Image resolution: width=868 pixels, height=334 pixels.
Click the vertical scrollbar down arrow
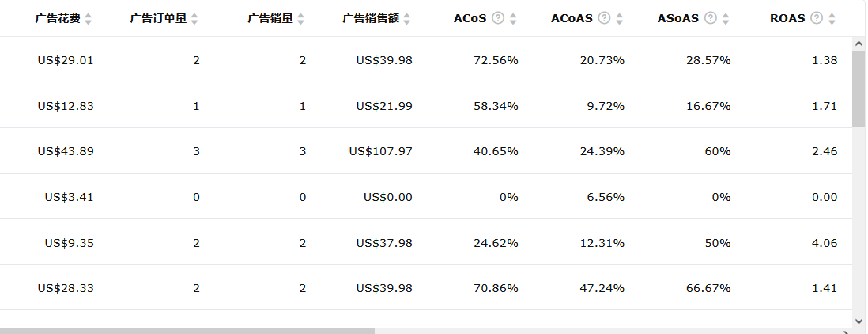pos(859,321)
